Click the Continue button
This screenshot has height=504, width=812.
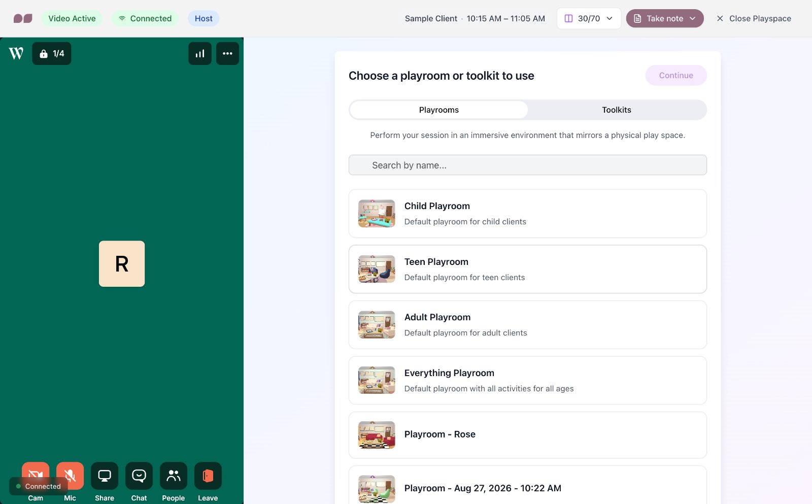pos(676,75)
